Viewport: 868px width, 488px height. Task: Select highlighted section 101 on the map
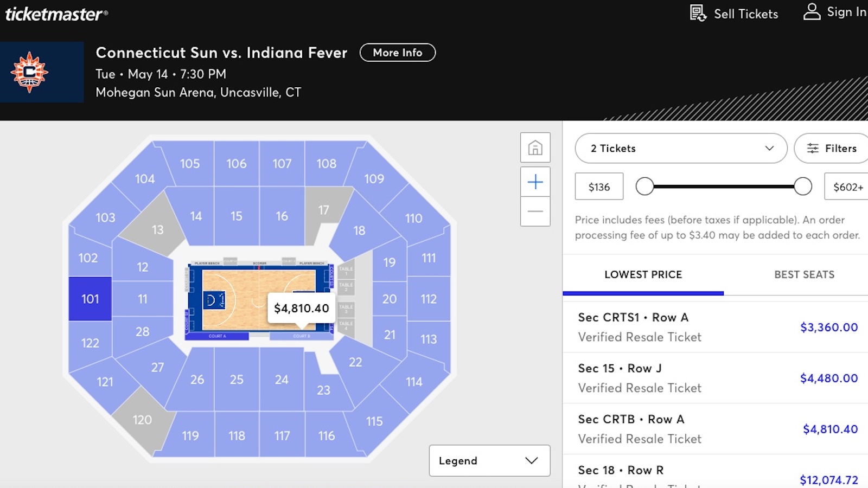click(90, 299)
